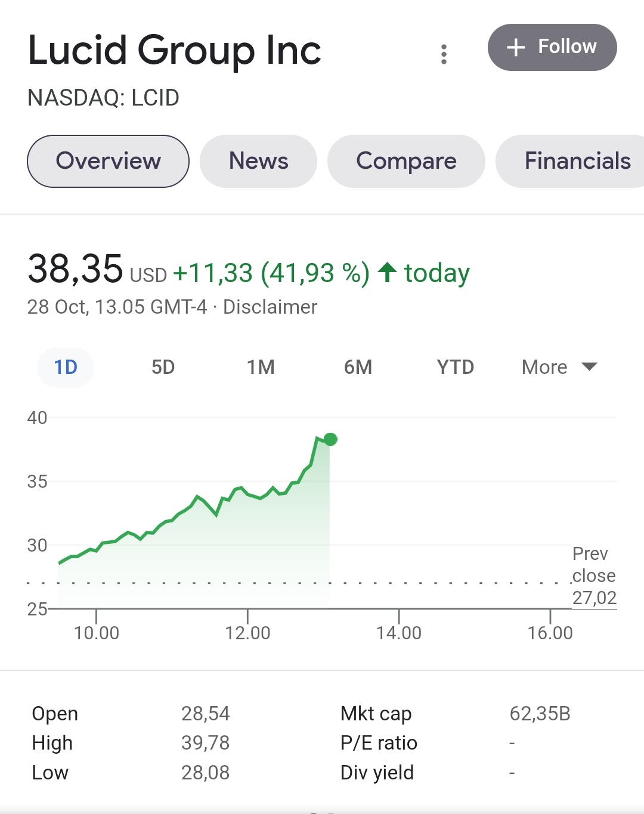Click the plus icon on Follow
This screenshot has height=814, width=644.
point(516,47)
